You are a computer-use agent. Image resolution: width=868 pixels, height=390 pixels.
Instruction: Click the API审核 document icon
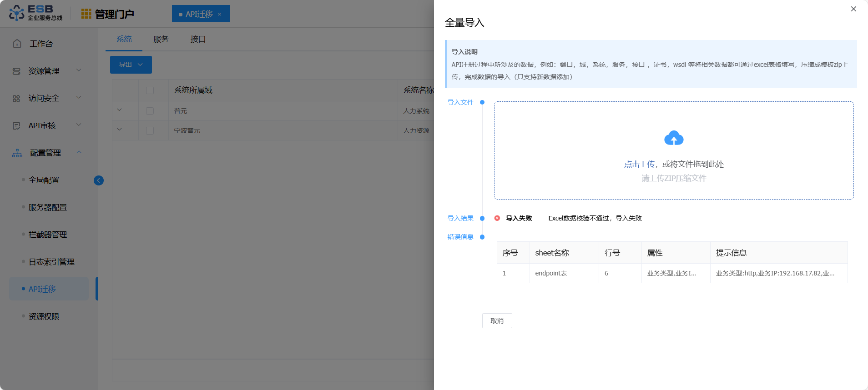click(16, 126)
